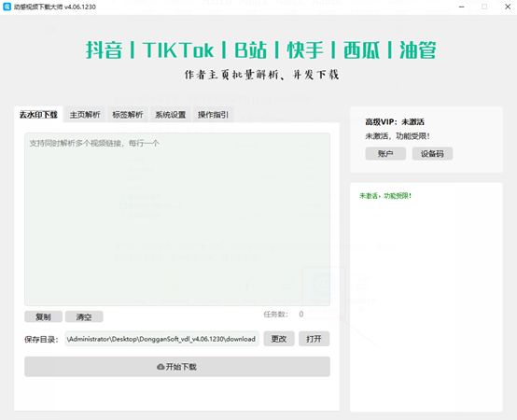Start downloading with 开始下载 button
Screen dimensions: 517x420
tap(177, 367)
